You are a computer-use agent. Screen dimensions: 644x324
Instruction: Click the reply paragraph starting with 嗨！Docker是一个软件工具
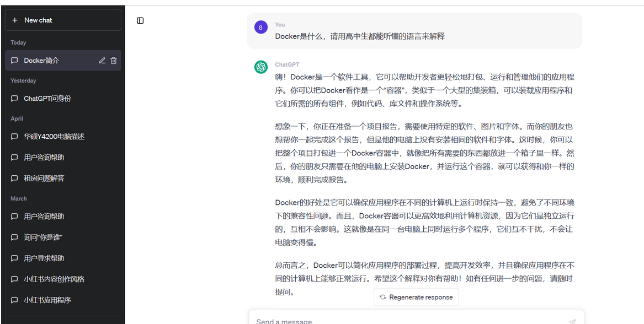click(425, 90)
